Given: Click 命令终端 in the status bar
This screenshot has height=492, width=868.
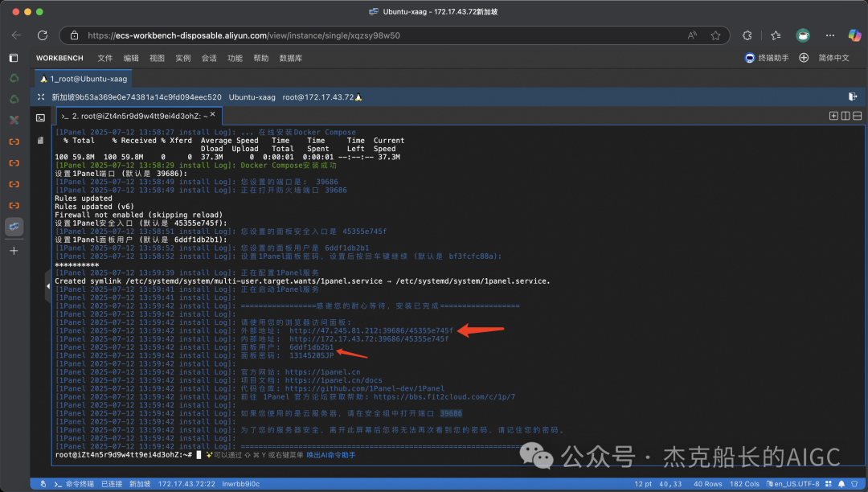Looking at the screenshot, I should (74, 484).
